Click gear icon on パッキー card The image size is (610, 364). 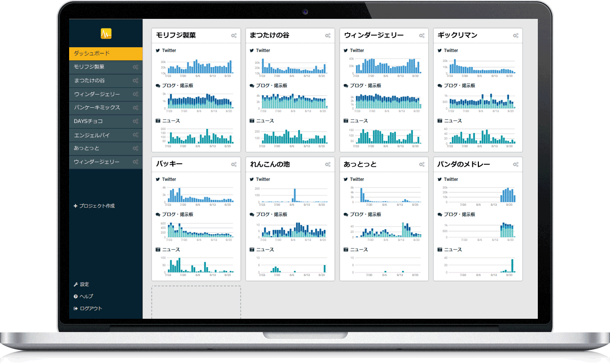pyautogui.click(x=234, y=165)
